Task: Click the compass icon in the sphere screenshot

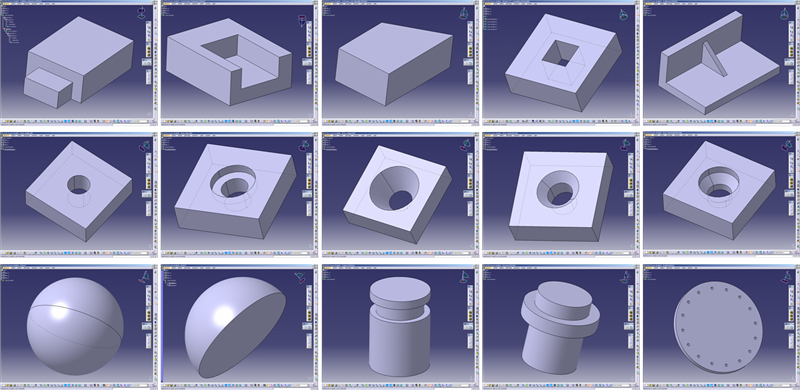Action: [x=145, y=278]
